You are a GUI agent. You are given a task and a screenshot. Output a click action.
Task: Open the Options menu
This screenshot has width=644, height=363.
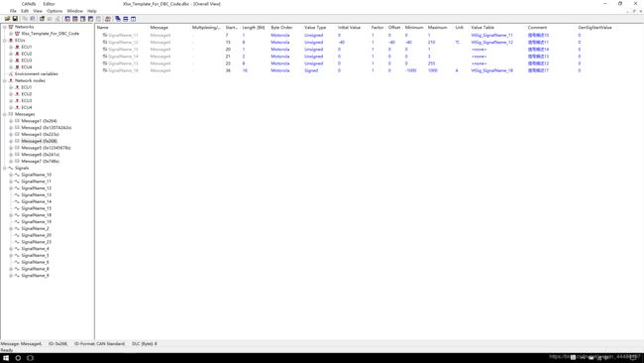pyautogui.click(x=54, y=11)
